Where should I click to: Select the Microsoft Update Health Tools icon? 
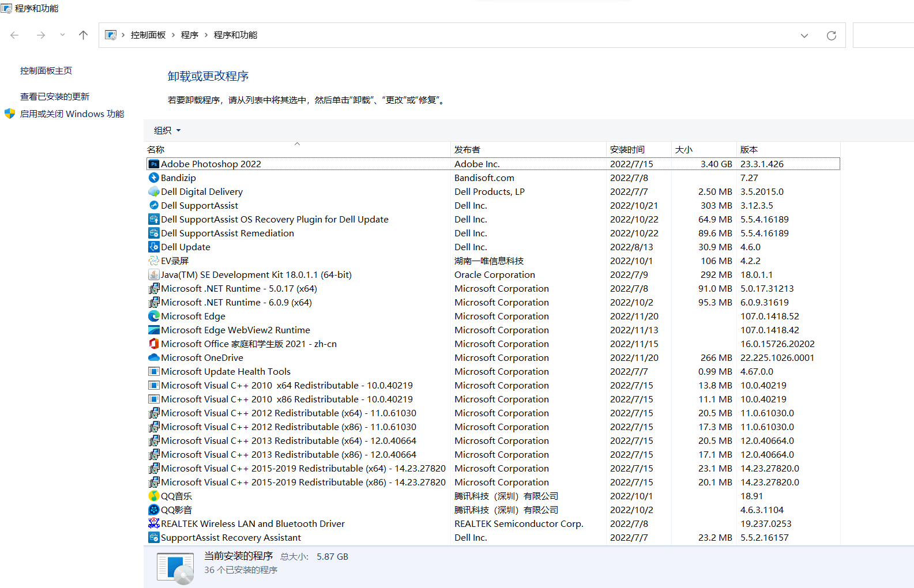(154, 372)
